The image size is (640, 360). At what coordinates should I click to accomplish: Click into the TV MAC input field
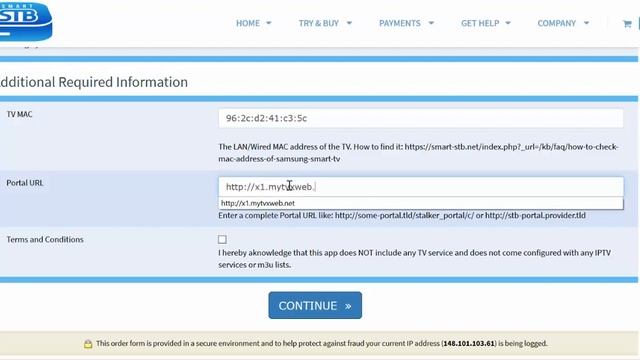pos(421,118)
